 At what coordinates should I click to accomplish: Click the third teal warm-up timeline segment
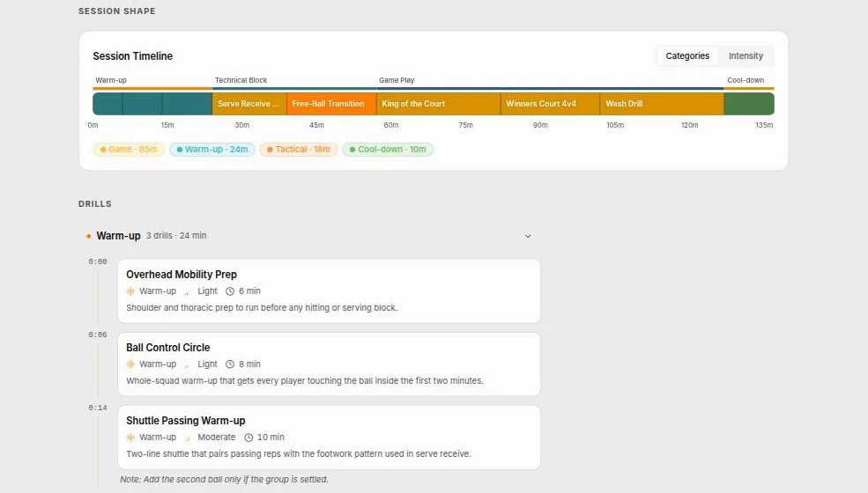(187, 104)
